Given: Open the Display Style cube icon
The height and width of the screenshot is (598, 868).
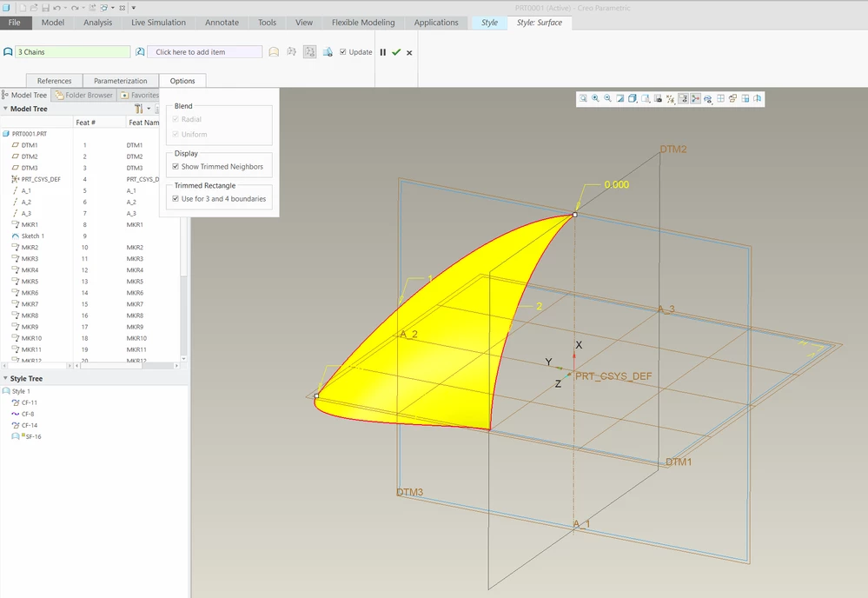Looking at the screenshot, I should tap(633, 98).
